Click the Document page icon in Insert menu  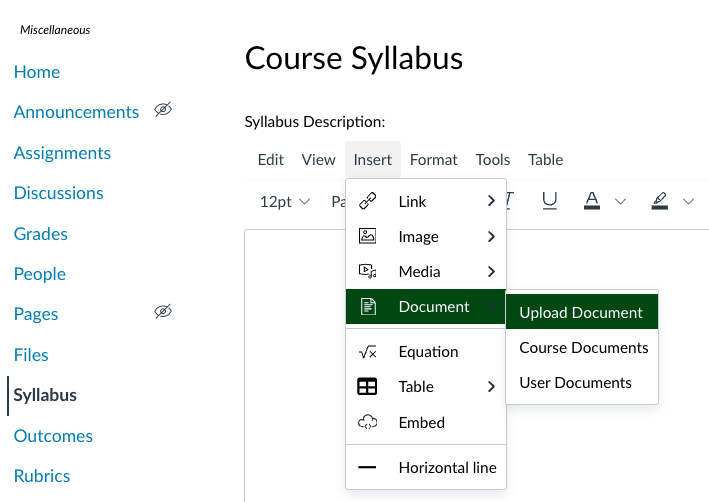coord(368,306)
